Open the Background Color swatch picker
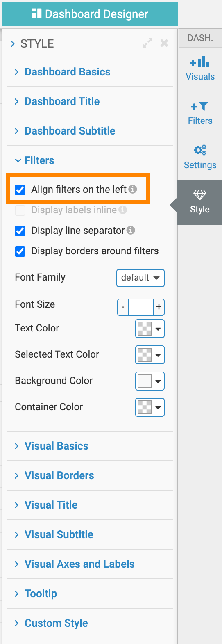The image size is (222, 644). coord(150,381)
